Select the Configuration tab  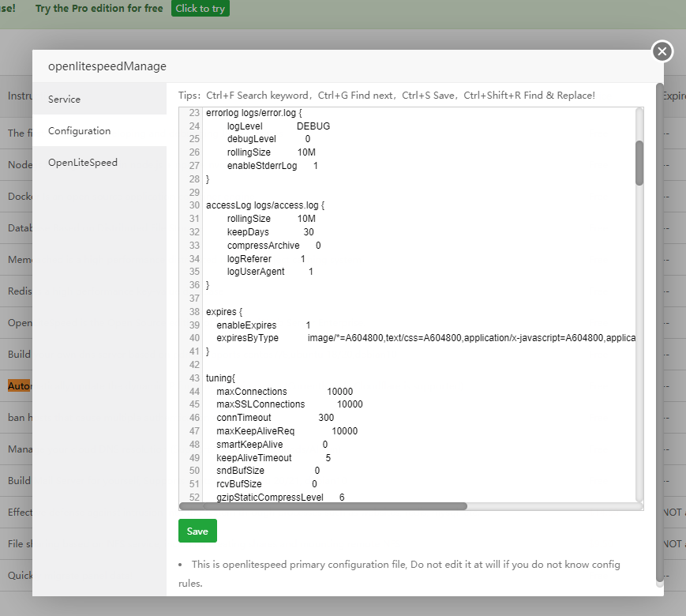99,130
